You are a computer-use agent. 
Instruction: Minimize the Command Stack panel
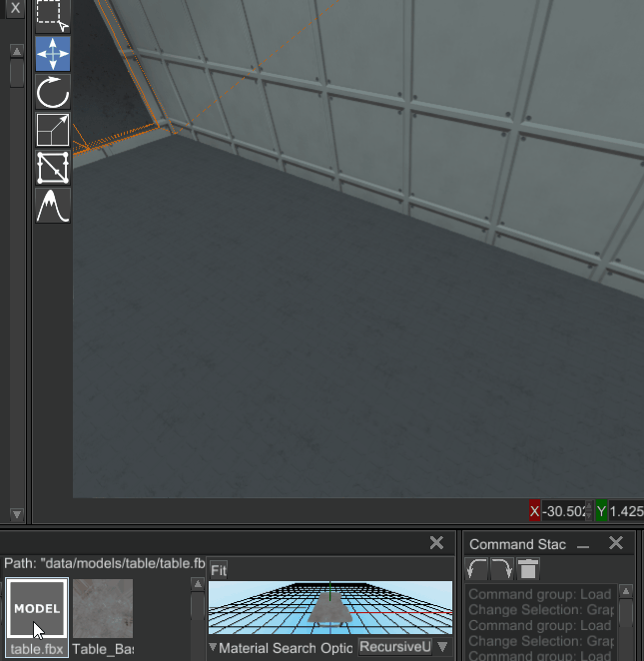click(583, 546)
